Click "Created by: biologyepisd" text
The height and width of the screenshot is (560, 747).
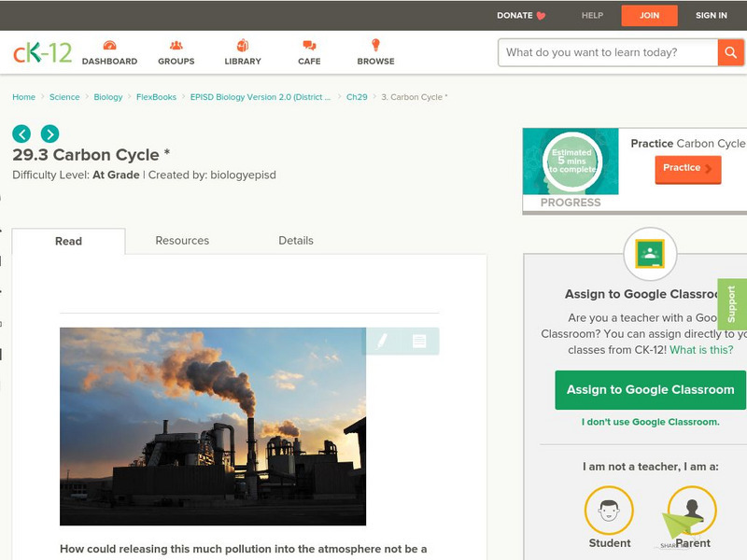click(x=212, y=175)
